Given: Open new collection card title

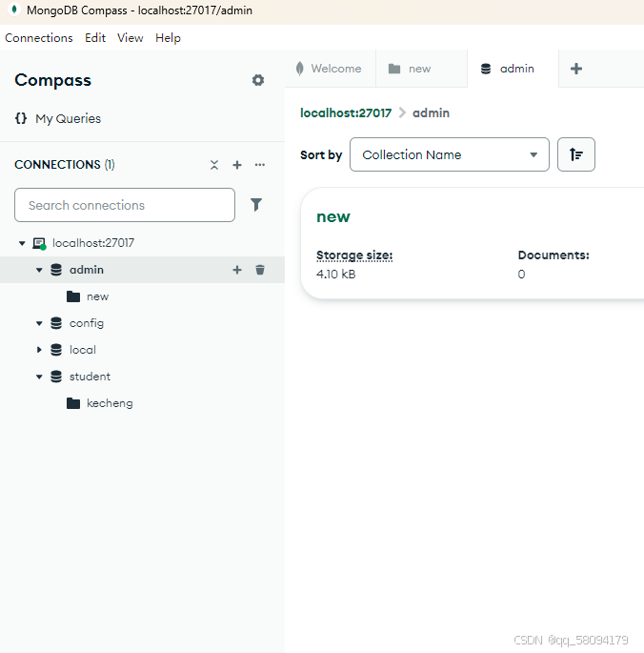Looking at the screenshot, I should point(333,217).
